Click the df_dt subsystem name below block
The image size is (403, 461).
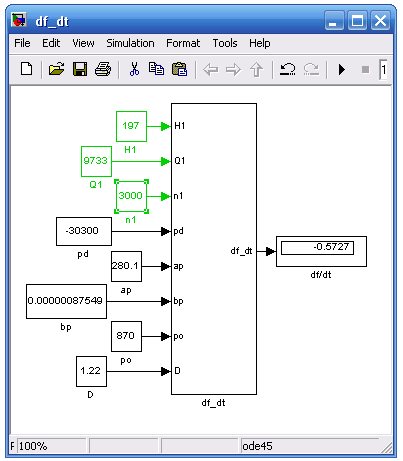click(213, 403)
